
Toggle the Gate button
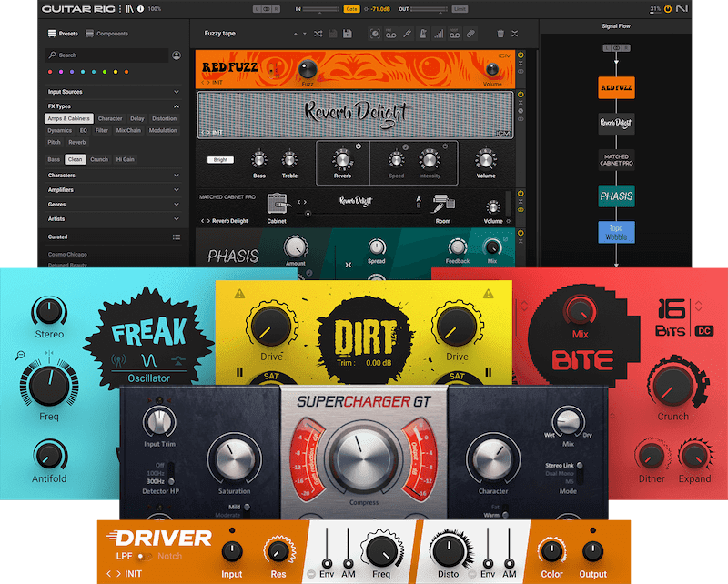[351, 9]
